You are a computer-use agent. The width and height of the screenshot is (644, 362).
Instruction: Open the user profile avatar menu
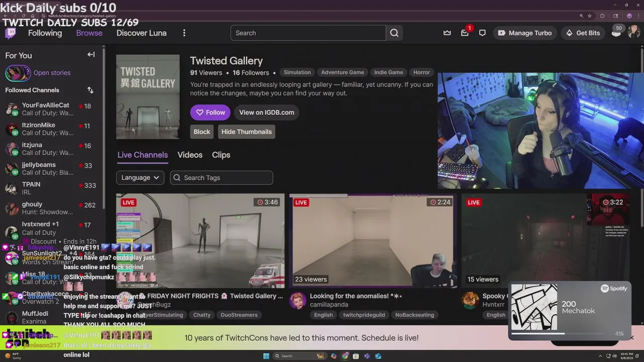pyautogui.click(x=633, y=32)
